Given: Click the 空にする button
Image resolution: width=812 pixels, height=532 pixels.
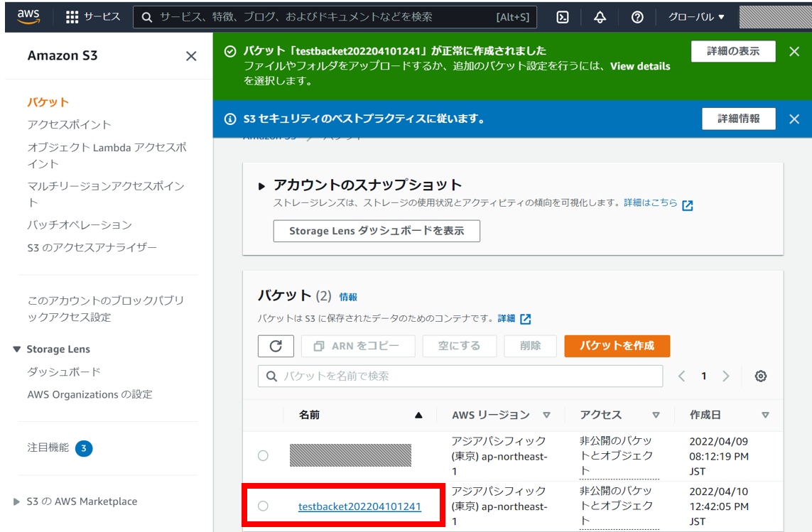Looking at the screenshot, I should (460, 346).
